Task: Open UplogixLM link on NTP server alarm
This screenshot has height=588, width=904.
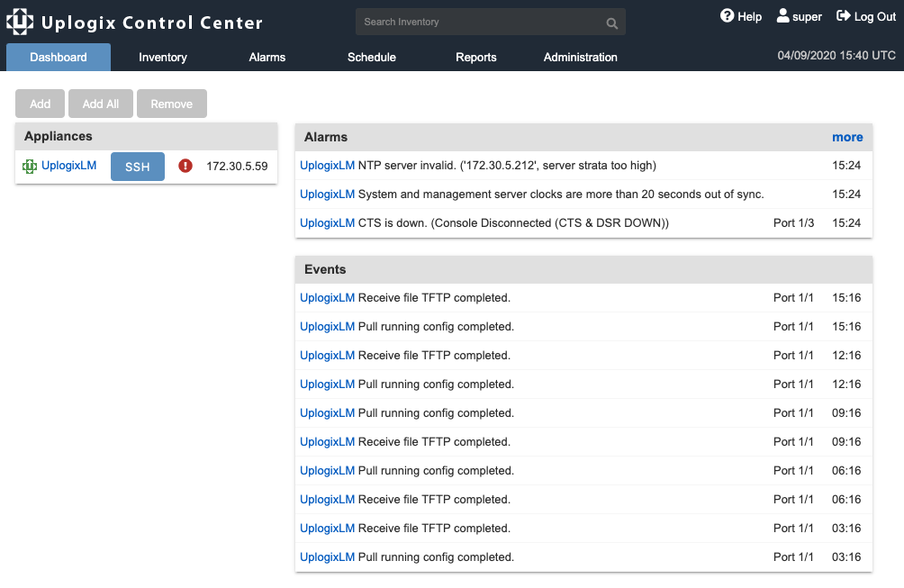Action: point(327,166)
